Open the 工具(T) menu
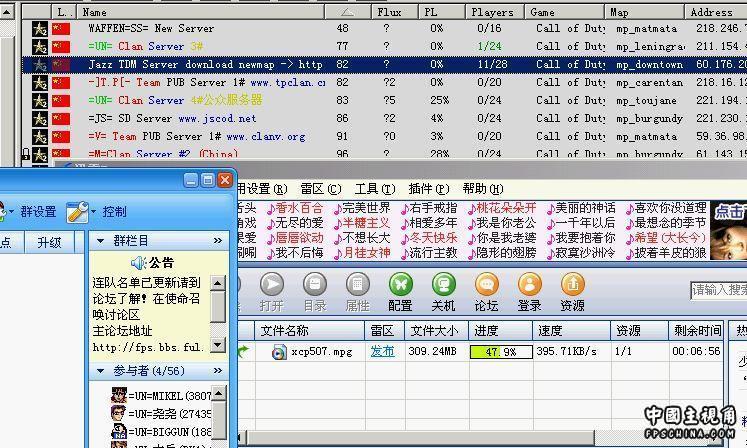This screenshot has height=448, width=747. coord(375,189)
